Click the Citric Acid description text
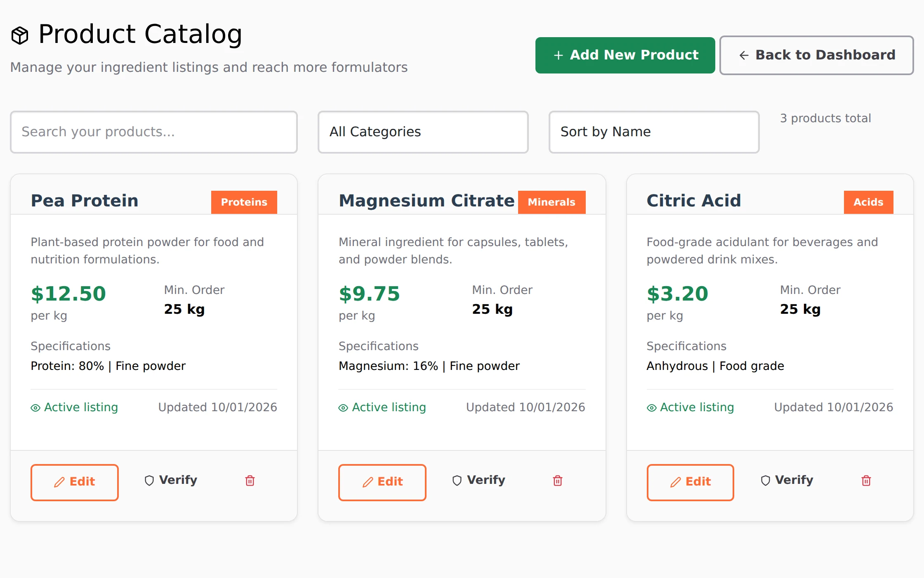Image resolution: width=924 pixels, height=578 pixels. (x=762, y=251)
